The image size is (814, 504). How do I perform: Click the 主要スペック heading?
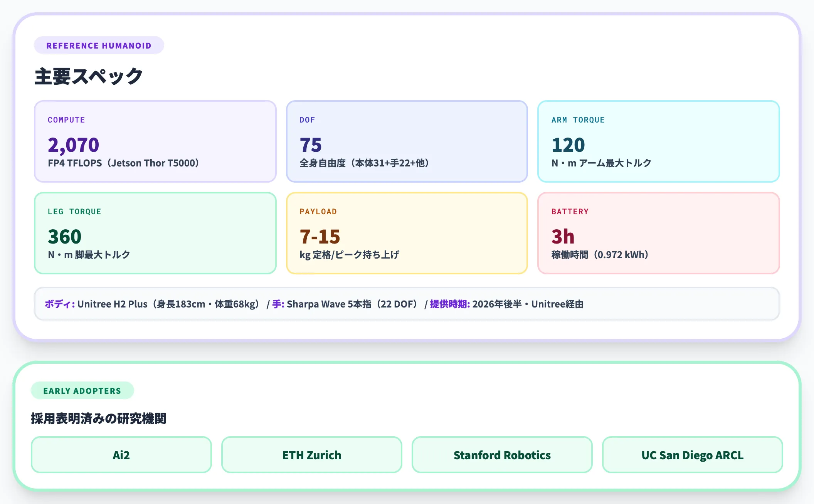click(89, 76)
